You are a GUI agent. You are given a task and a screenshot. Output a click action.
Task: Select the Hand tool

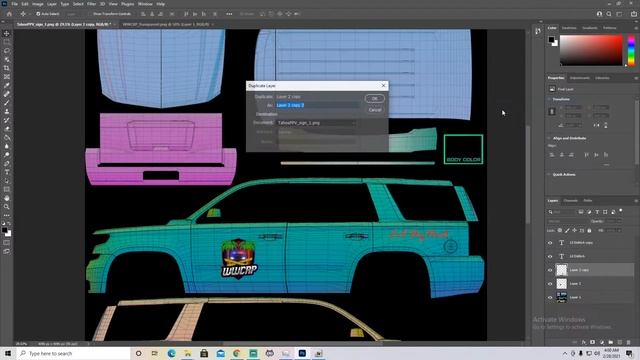point(7,198)
